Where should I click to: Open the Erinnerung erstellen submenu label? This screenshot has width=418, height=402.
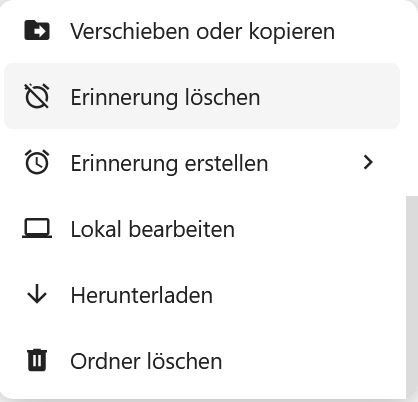click(x=169, y=164)
